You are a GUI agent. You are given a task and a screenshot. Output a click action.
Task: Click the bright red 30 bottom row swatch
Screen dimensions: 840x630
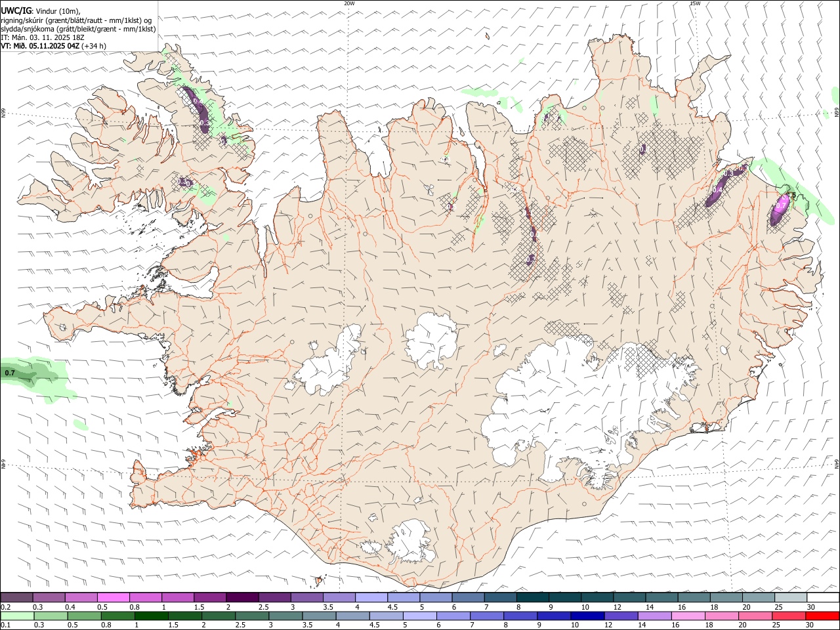pyautogui.click(x=822, y=616)
